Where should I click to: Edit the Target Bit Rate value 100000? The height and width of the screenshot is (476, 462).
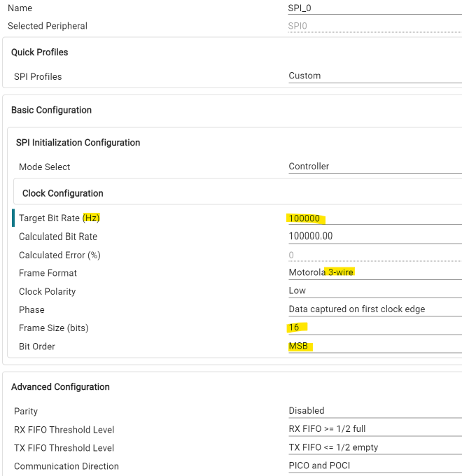[375, 218]
